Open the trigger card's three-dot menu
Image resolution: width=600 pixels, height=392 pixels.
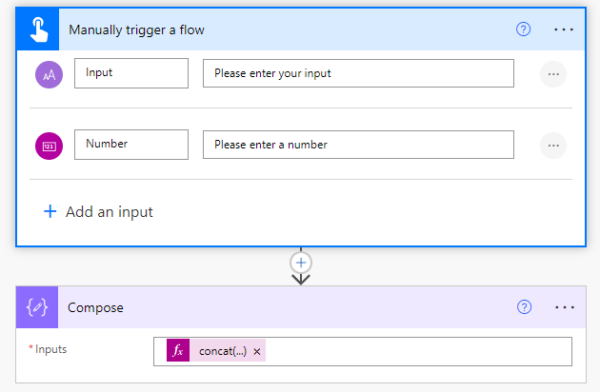pyautogui.click(x=564, y=29)
